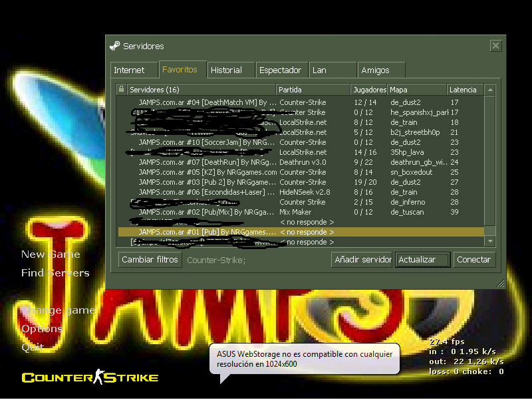Click the de_inferno map row
Screen dimensions: 532x400
pos(301,202)
